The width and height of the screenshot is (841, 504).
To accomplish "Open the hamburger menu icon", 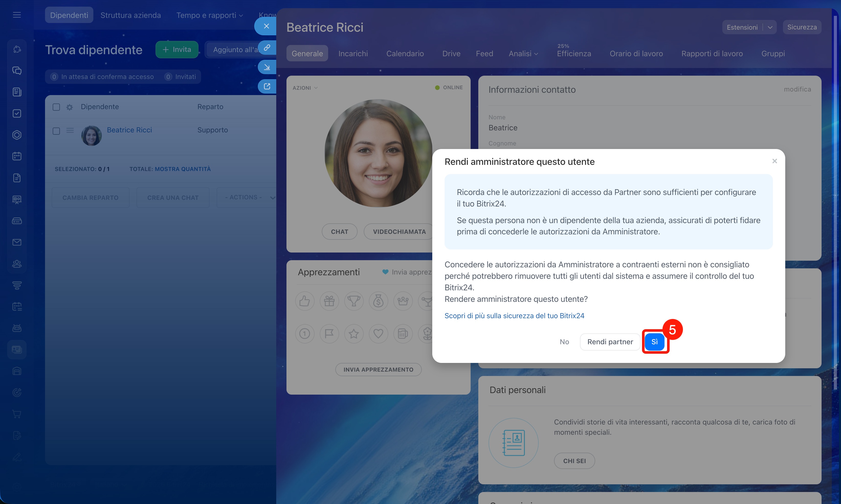I will [x=17, y=15].
